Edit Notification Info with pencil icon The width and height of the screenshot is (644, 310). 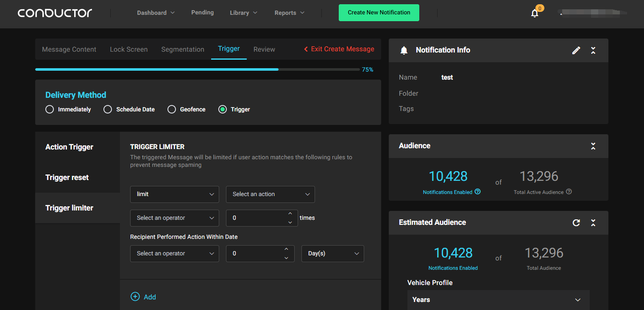point(576,50)
